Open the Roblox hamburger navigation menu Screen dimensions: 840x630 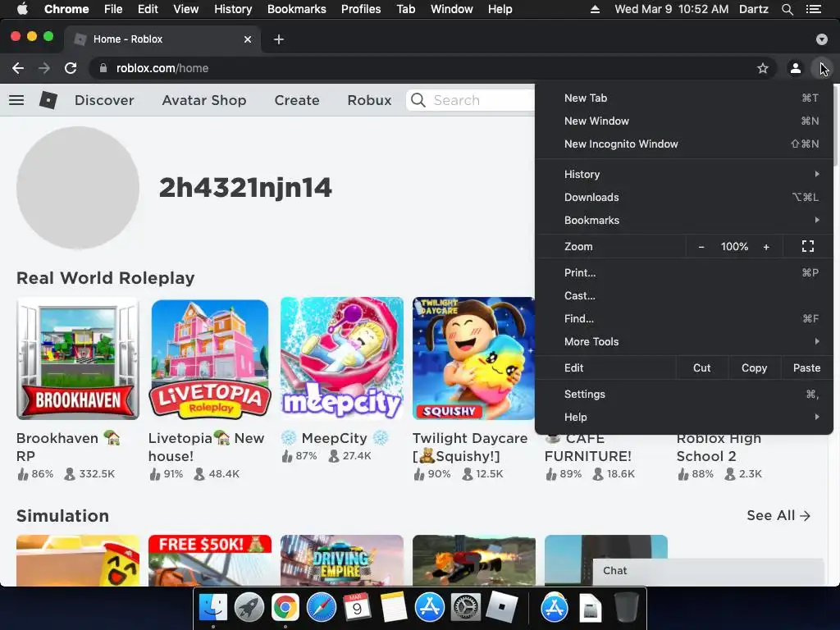click(16, 100)
